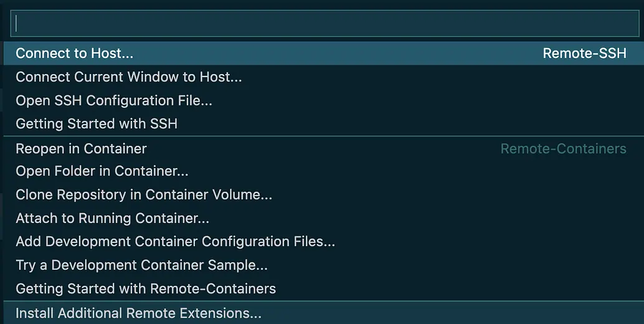Focus the command palette search input
The width and height of the screenshot is (644, 324).
(x=324, y=24)
